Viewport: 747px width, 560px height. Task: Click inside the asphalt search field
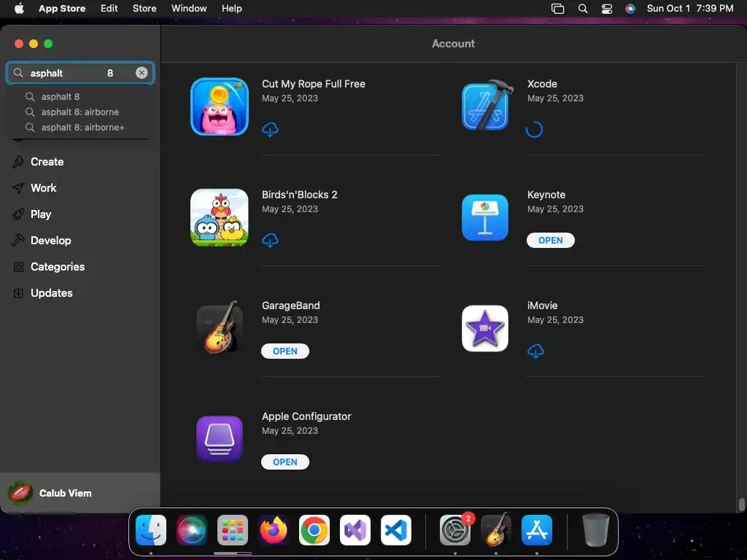[80, 73]
